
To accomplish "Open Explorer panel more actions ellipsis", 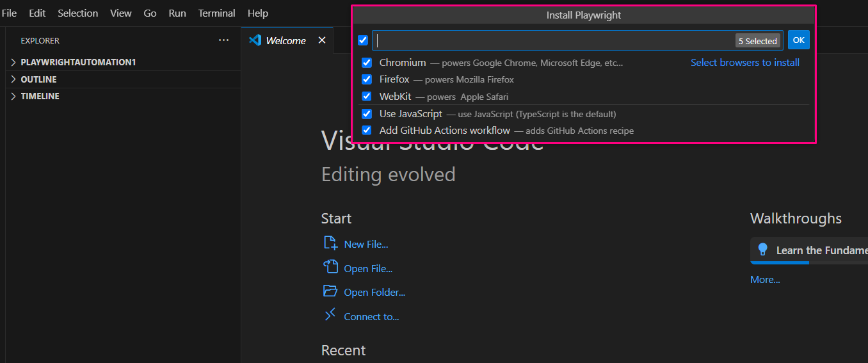I will (223, 40).
